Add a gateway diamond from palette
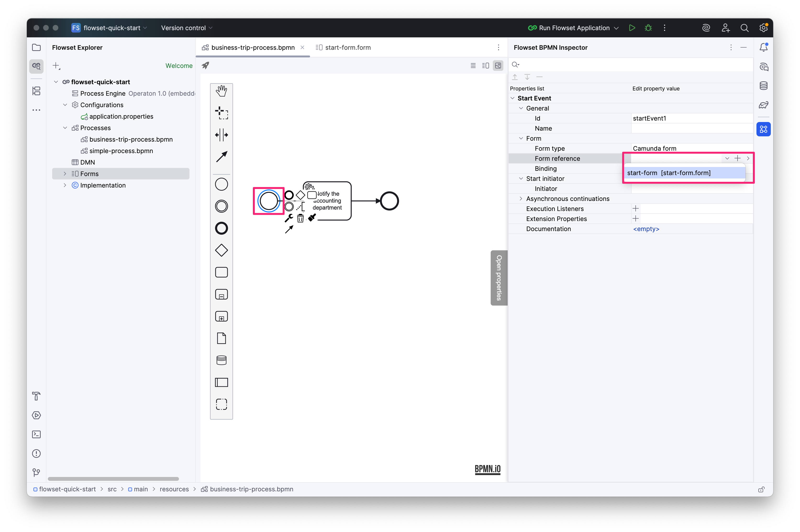The height and width of the screenshot is (532, 800). [x=221, y=250]
